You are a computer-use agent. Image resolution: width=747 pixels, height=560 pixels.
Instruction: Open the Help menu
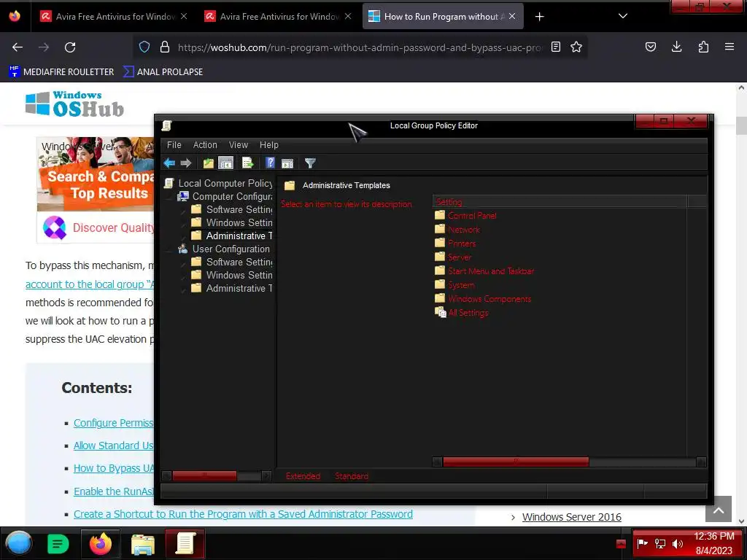click(268, 145)
